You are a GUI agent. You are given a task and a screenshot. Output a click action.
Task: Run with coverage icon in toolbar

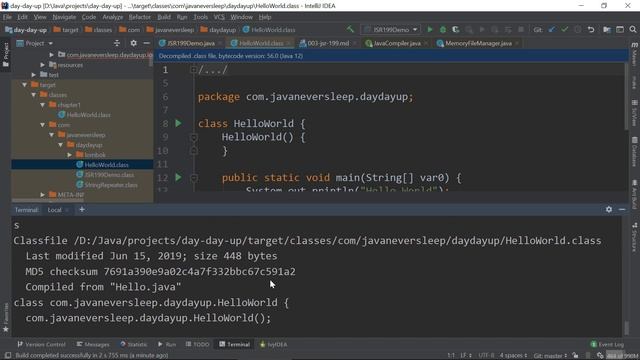(x=456, y=29)
